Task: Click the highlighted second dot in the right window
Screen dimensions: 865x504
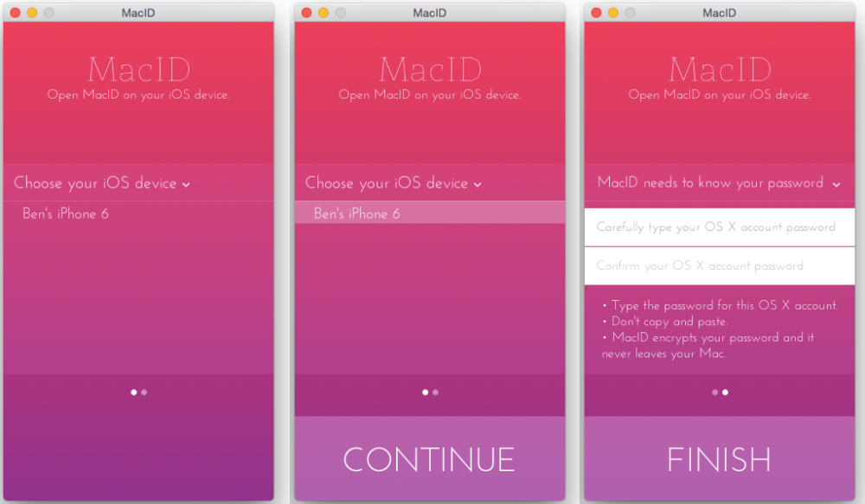Action: [x=725, y=392]
